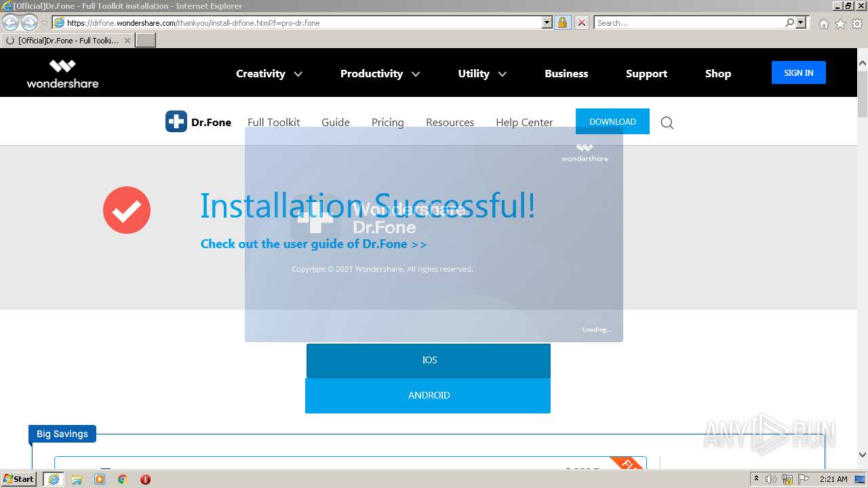Show hidden tray icons arrow
This screenshot has height=488, width=868.
[756, 479]
